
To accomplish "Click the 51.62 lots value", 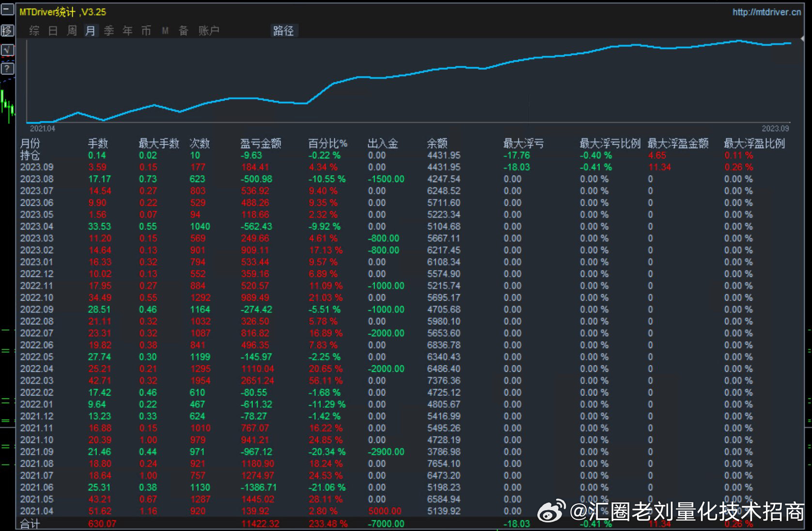I will click(100, 511).
